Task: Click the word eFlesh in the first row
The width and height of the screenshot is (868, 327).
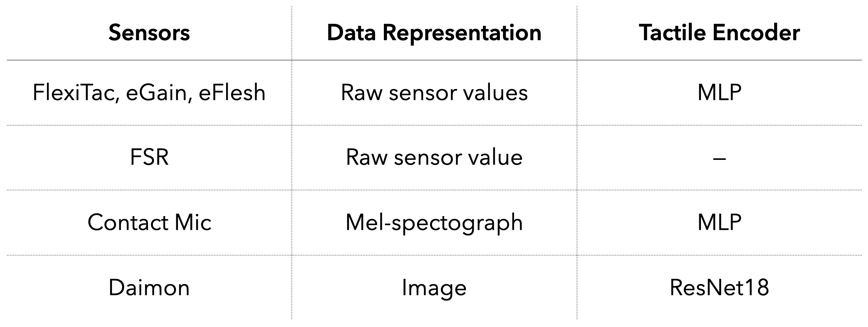Action: tap(232, 93)
